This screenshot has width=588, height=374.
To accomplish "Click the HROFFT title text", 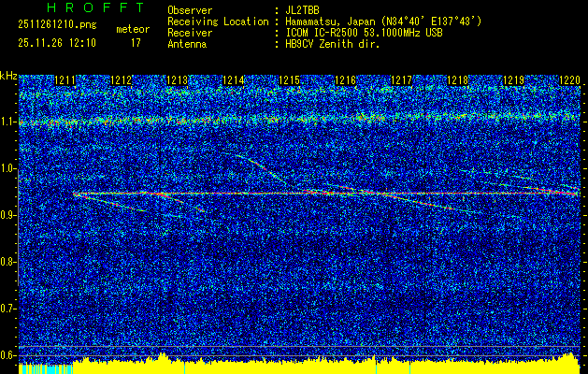I will tap(82, 7).
